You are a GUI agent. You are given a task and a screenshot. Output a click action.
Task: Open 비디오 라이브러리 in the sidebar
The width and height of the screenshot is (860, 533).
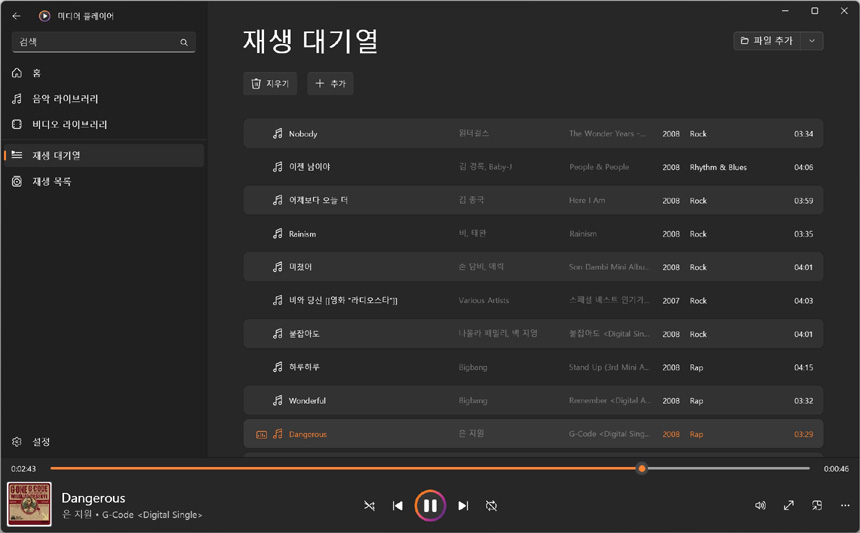[x=69, y=125]
